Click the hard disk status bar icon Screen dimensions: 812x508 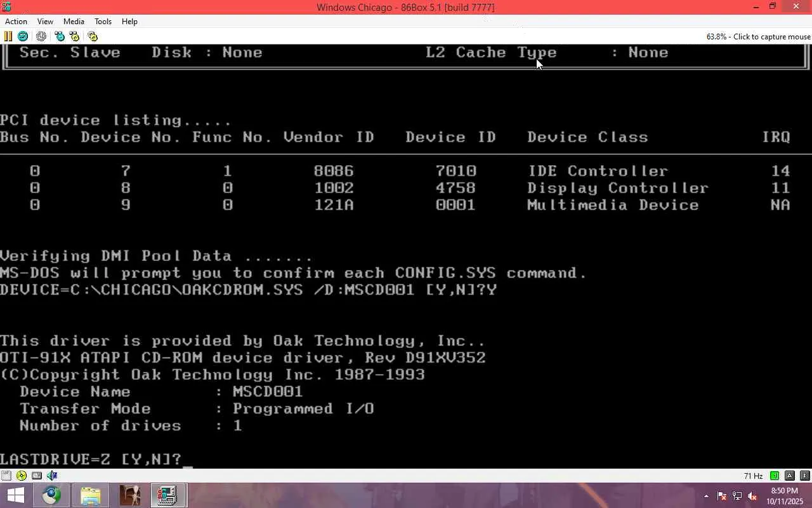pos(37,476)
